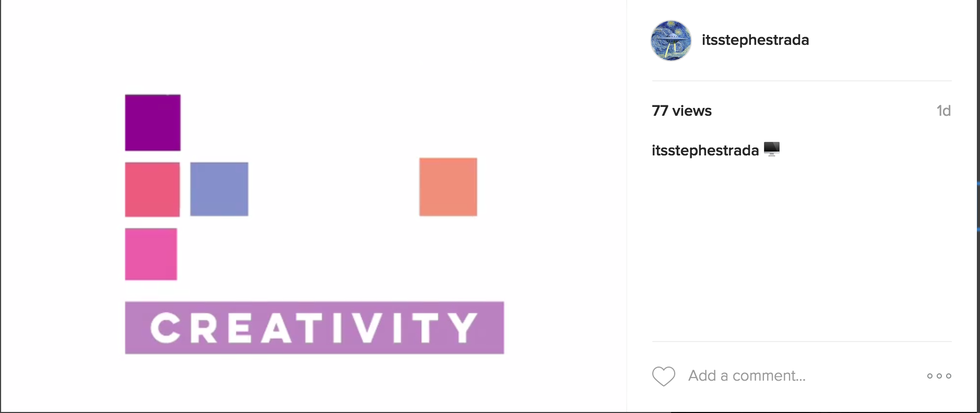This screenshot has height=413, width=980.
Task: Click the 1d post timestamp
Action: pos(942,111)
